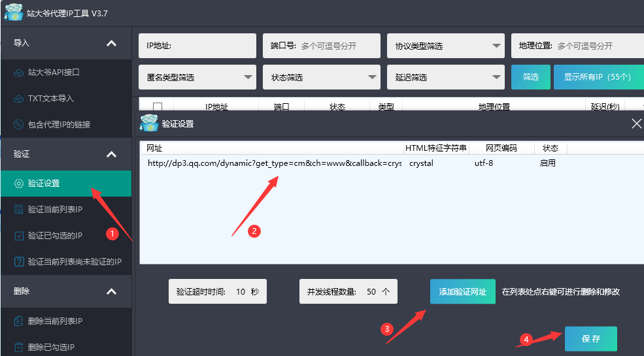Image resolution: width=644 pixels, height=356 pixels.
Task: Select the dp3.qq.com verification URL row
Action: click(x=392, y=163)
